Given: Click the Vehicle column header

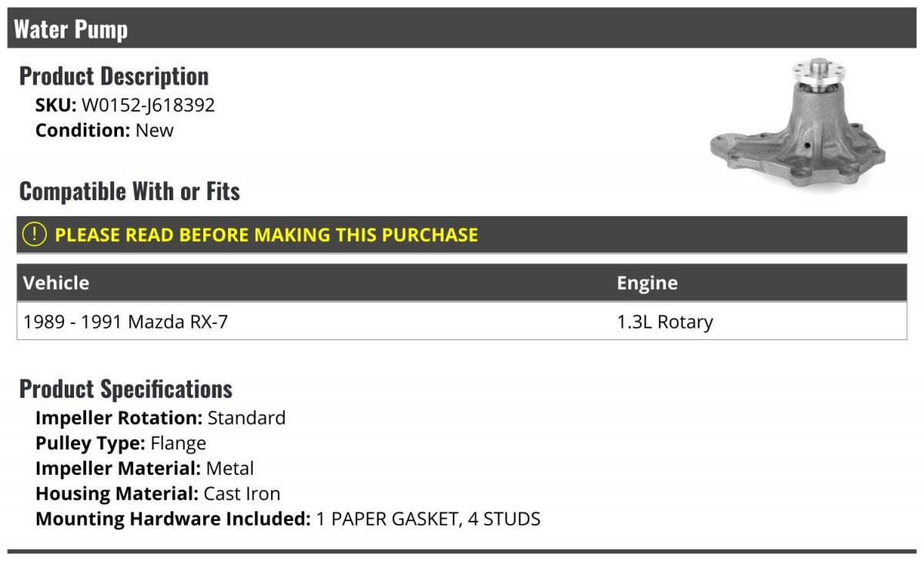Looking at the screenshot, I should 56,282.
